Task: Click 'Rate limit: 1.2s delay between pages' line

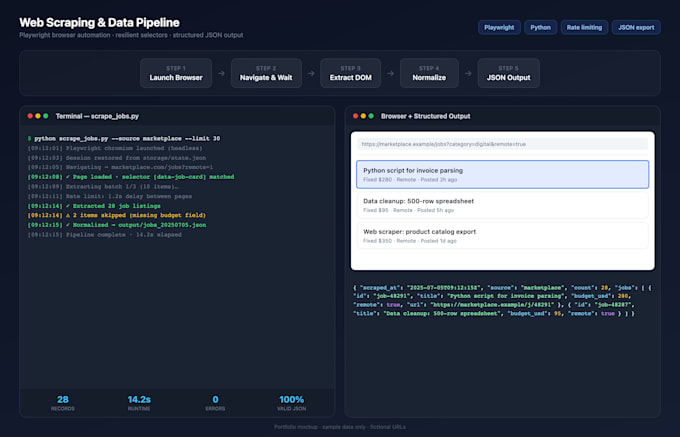Action: point(110,196)
